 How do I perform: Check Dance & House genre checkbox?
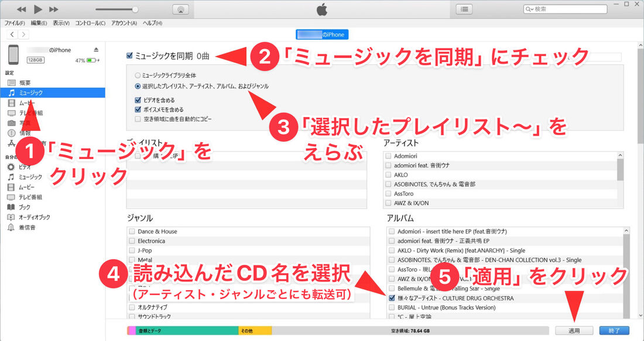[x=132, y=232]
